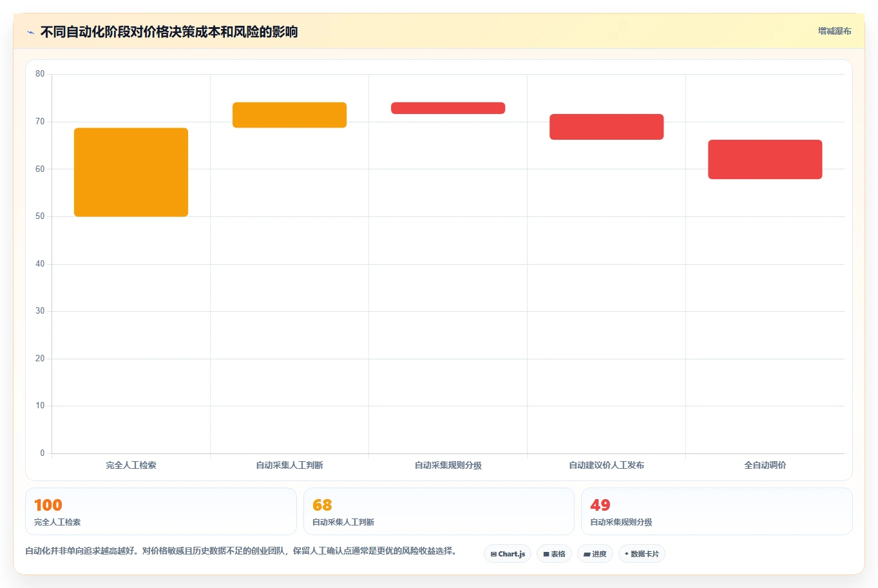This screenshot has width=878, height=588.
Task: Click the red 全自动调价 waterfall bar
Action: click(765, 159)
